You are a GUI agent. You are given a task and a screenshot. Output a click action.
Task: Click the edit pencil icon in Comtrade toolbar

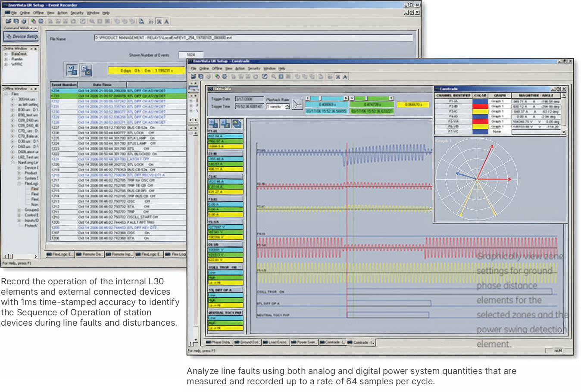pyautogui.click(x=265, y=76)
